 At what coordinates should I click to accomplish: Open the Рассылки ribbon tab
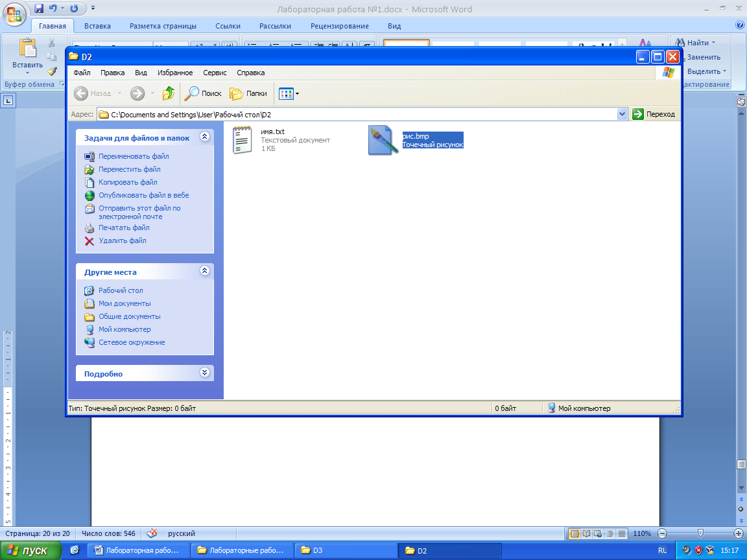pyautogui.click(x=275, y=26)
